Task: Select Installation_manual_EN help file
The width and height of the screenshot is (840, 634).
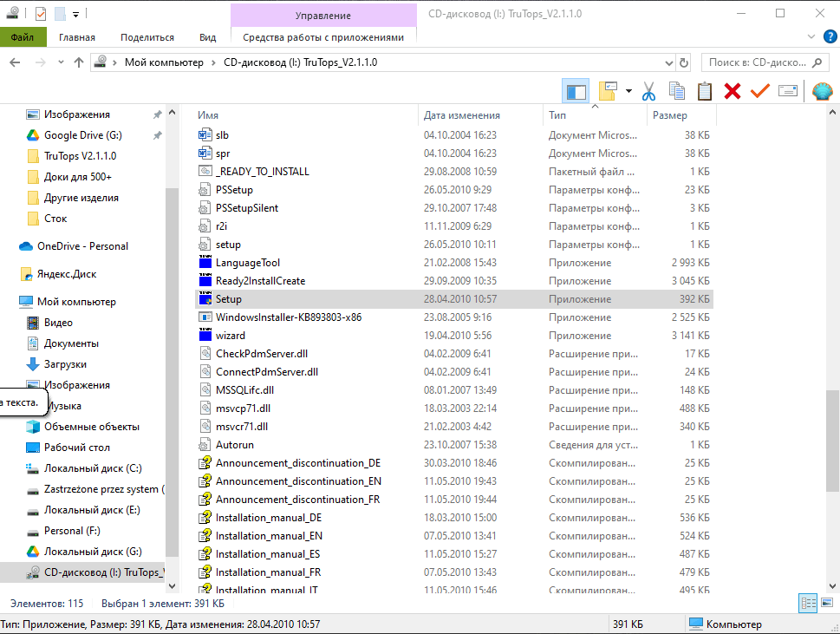Action: (x=454, y=536)
